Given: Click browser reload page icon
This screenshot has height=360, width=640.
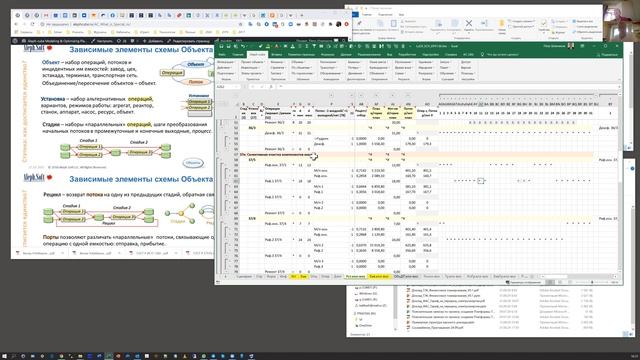Looking at the screenshot, I should tap(33, 24).
